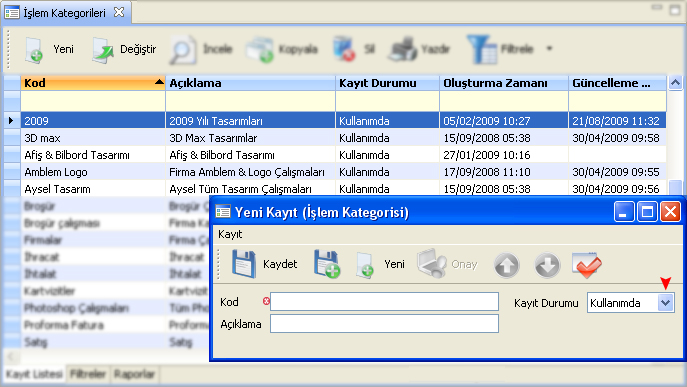Close the İşlem Kategorileri tab
This screenshot has width=687, height=387.
[119, 12]
